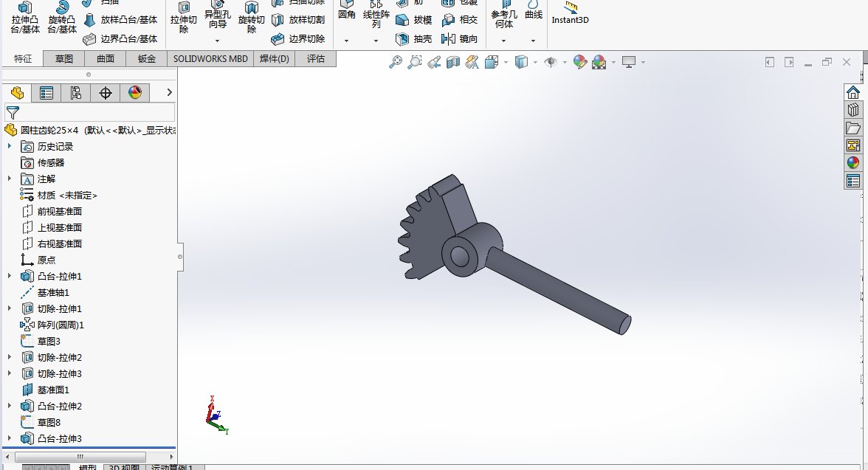The image size is (868, 470).
Task: Open the View Settings monitor dropdown arrow
Action: (x=644, y=62)
